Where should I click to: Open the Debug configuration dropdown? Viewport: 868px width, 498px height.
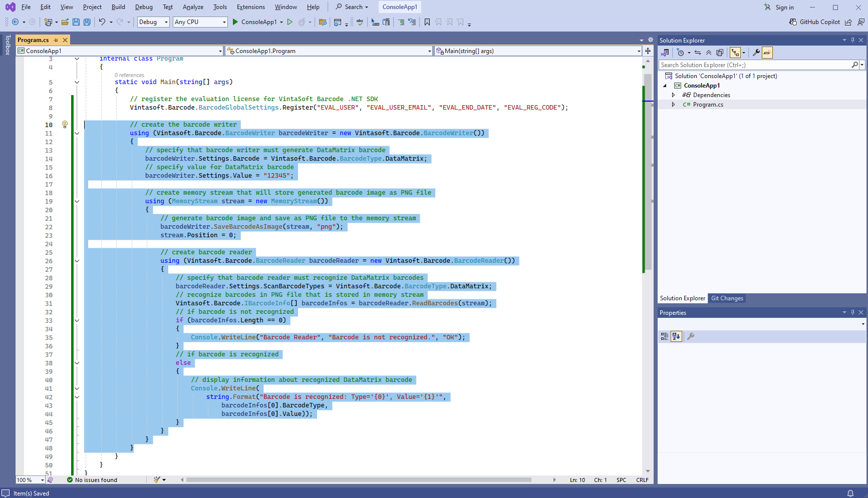(x=153, y=22)
